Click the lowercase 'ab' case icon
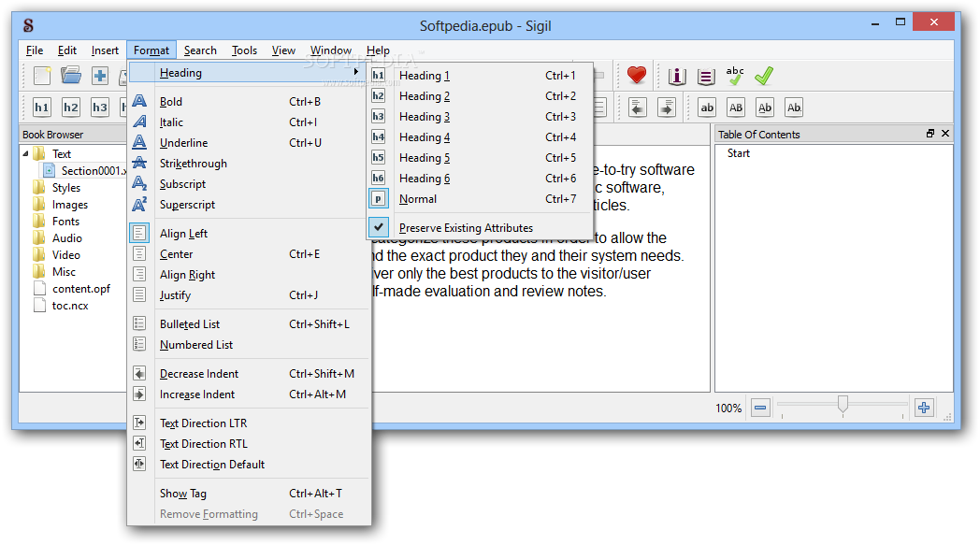The image size is (980, 545). tap(707, 108)
